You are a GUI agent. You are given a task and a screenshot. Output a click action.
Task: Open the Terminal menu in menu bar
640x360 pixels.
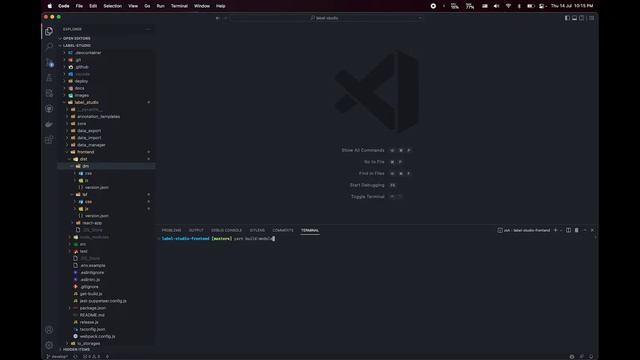(179, 6)
